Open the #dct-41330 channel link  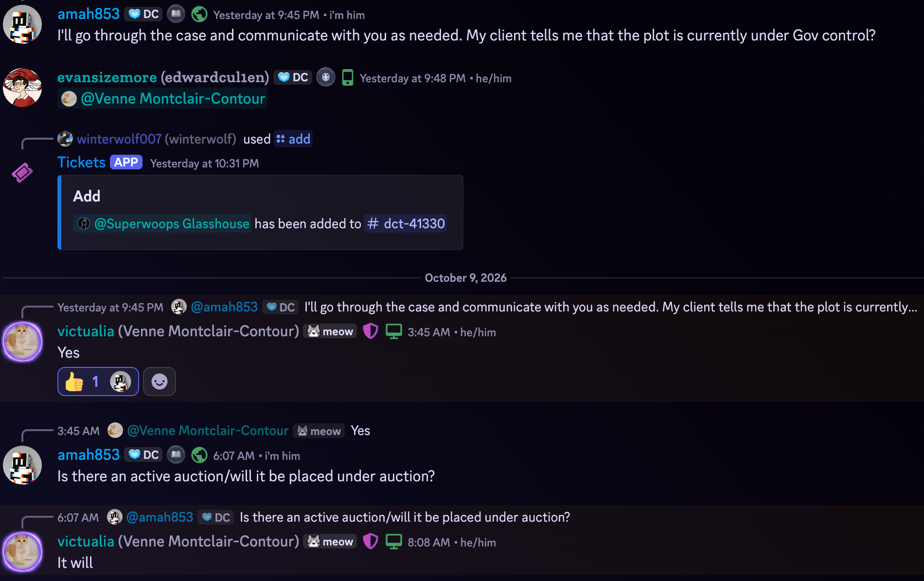406,224
